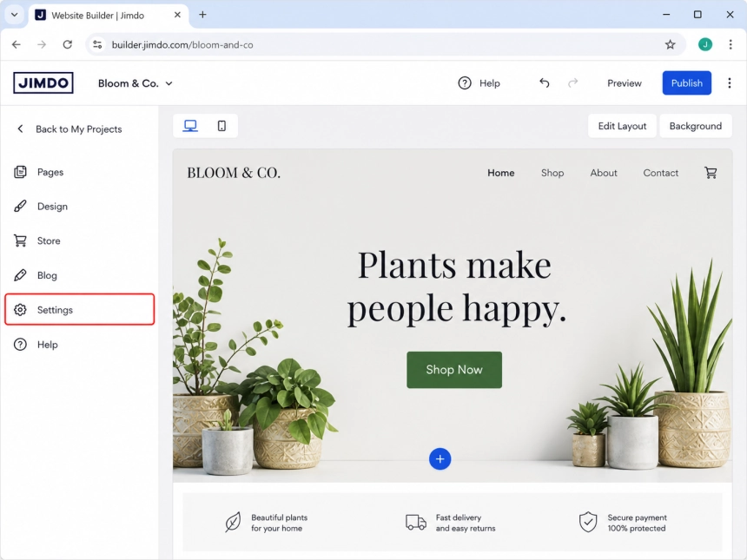
Task: Open the editor's three-dot more menu
Action: point(730,82)
